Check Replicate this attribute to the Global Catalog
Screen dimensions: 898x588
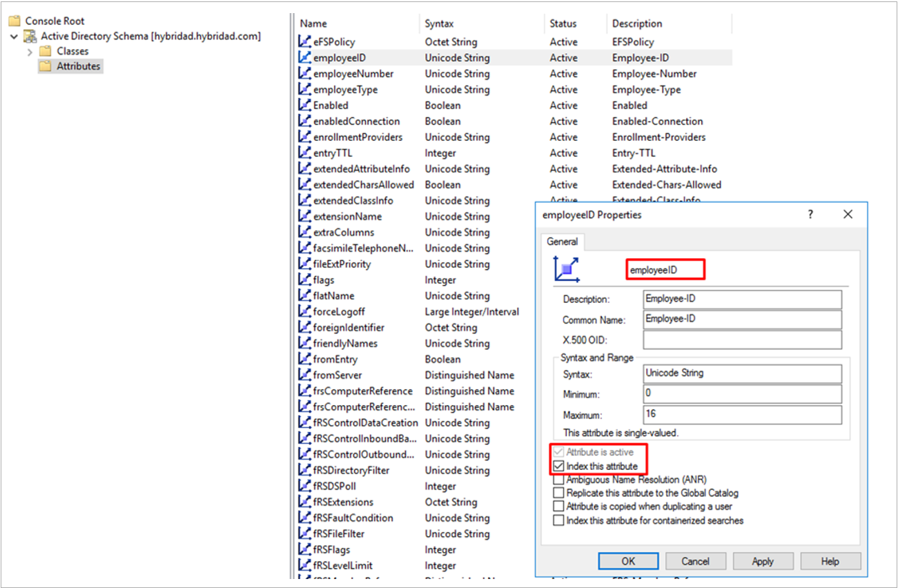(558, 493)
